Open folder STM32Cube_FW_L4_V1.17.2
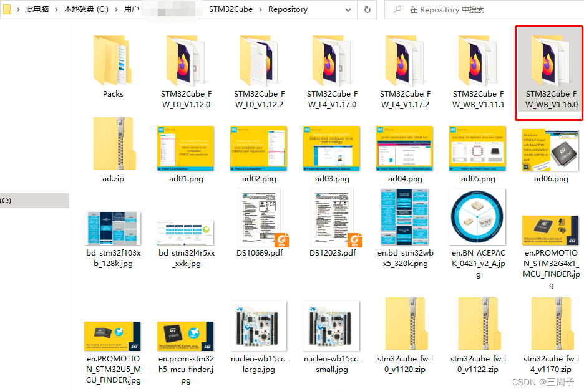This screenshot has height=392, width=584. point(405,70)
